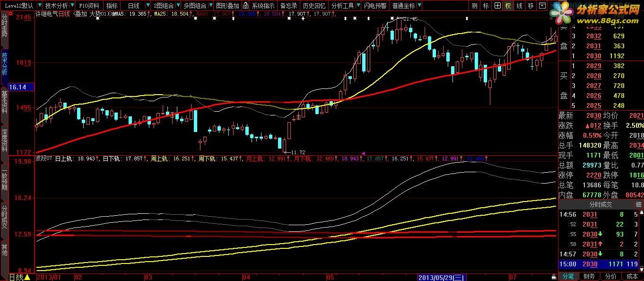
Task: Click the 11.72 low price label
Action: coord(298,152)
